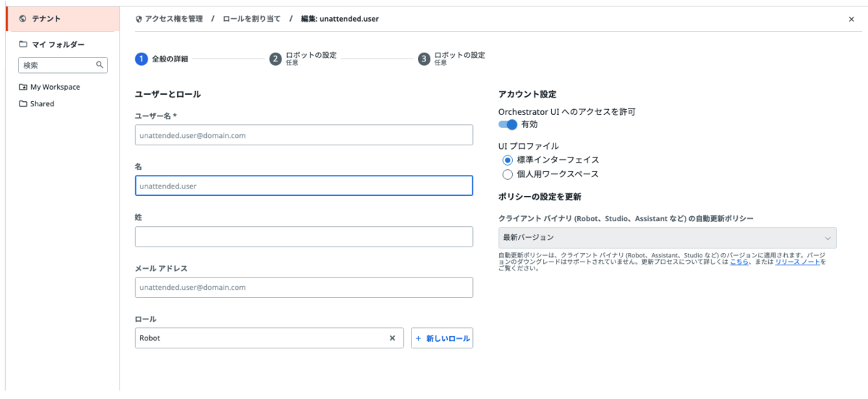Select マイ フォルダー in the sidebar
868x399 pixels.
coord(58,44)
